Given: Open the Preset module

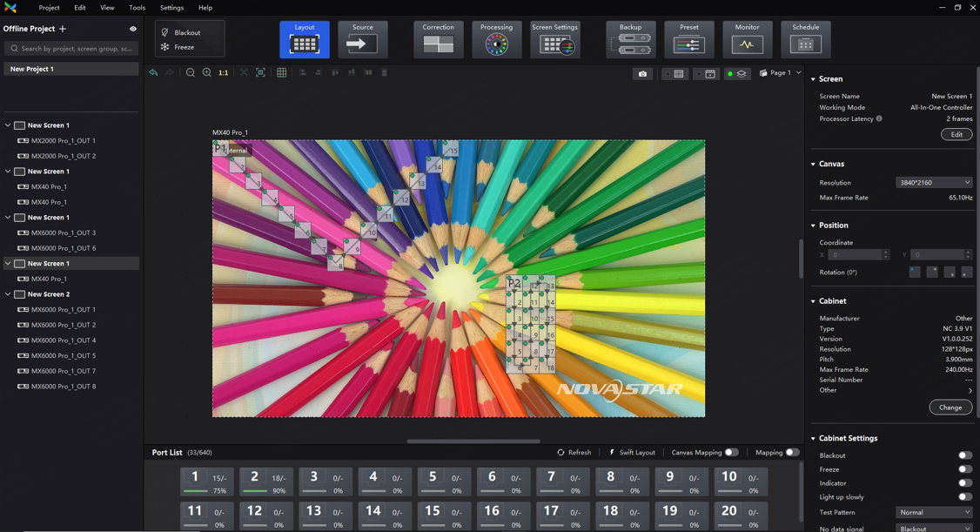Looking at the screenshot, I should point(688,39).
